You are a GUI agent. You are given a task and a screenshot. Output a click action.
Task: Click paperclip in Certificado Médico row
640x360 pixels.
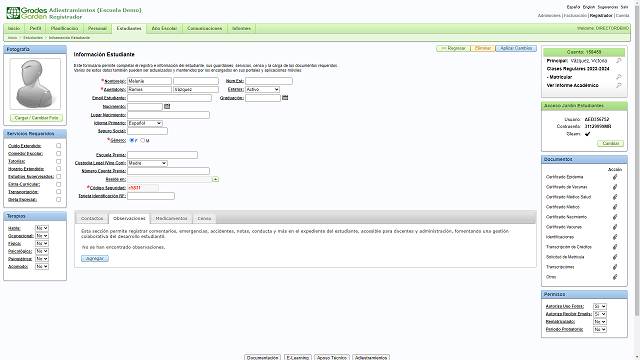(x=615, y=207)
